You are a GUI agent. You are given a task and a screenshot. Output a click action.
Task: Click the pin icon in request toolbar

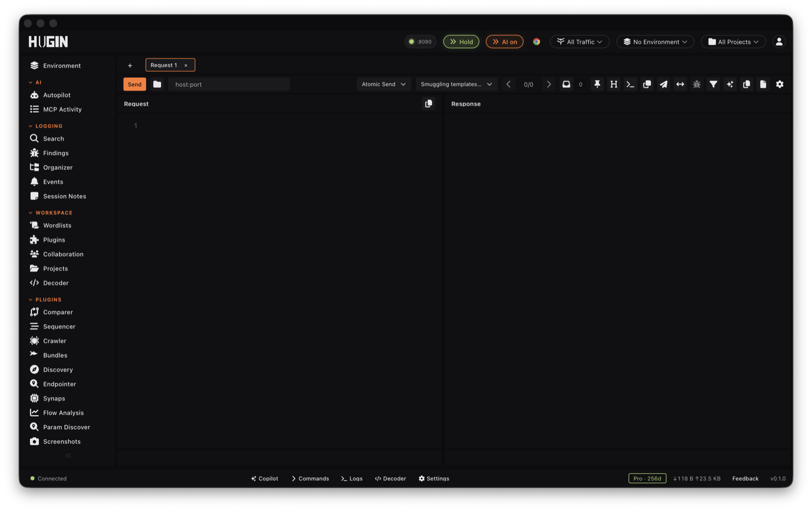[597, 84]
